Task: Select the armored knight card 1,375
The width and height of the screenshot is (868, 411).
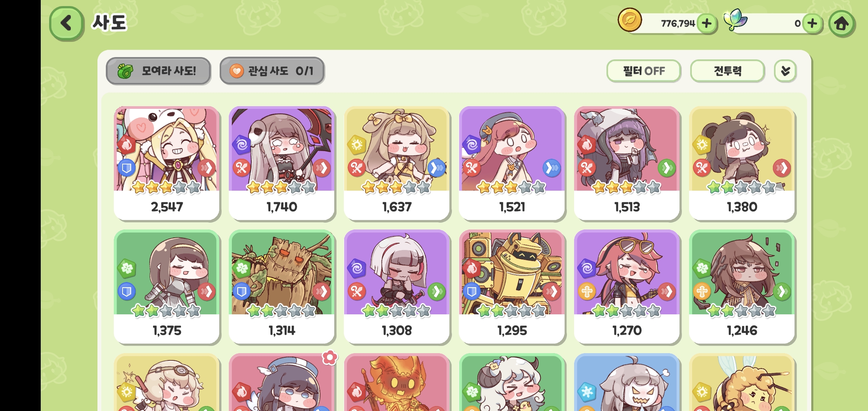Action: click(x=167, y=287)
